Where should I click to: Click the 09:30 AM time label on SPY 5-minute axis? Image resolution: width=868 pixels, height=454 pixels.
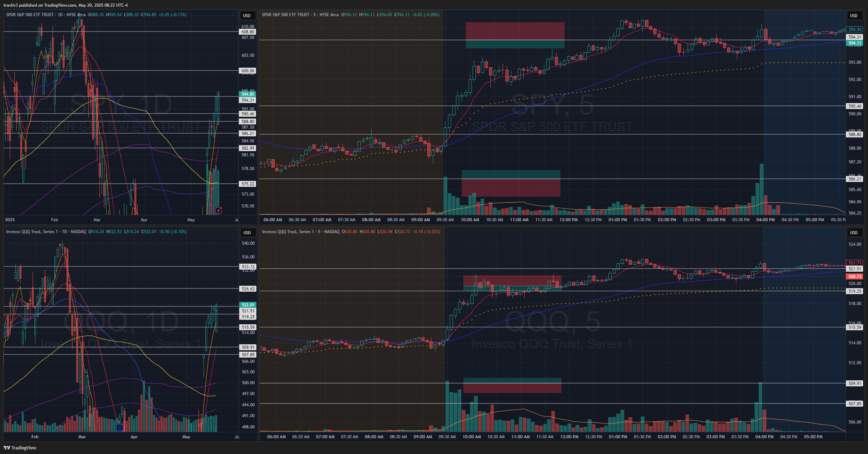coord(445,220)
